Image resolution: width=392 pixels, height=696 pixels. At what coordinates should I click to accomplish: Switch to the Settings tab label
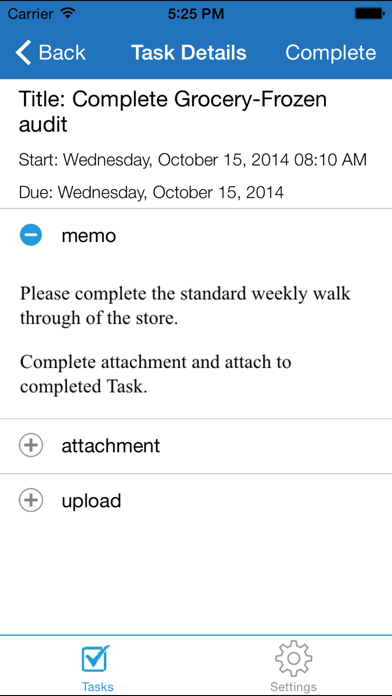(293, 687)
